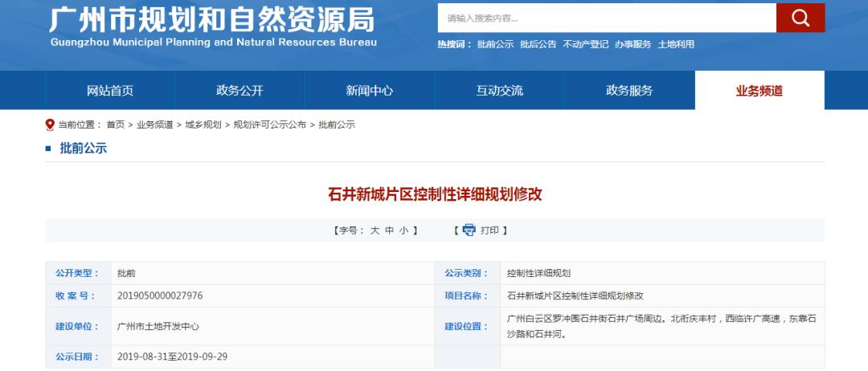Viewport: 868px width, 371px height.
Task: Set font size to 大
Action: 375,230
